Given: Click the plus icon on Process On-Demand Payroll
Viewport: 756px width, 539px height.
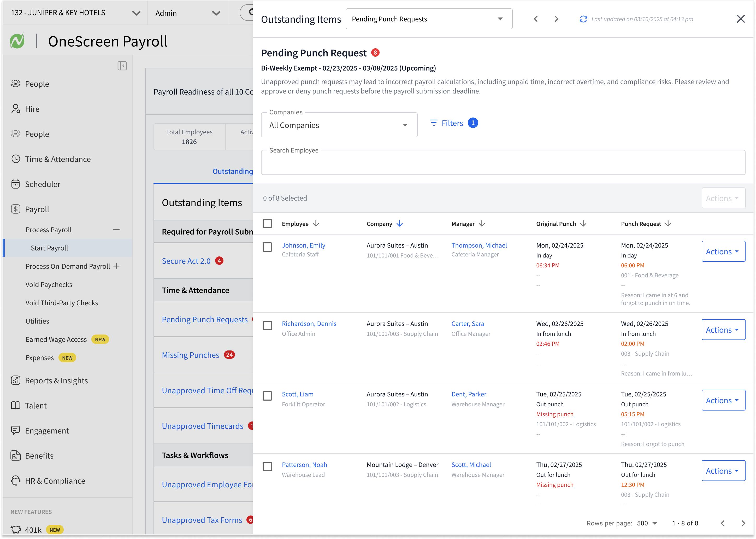Looking at the screenshot, I should pos(116,266).
